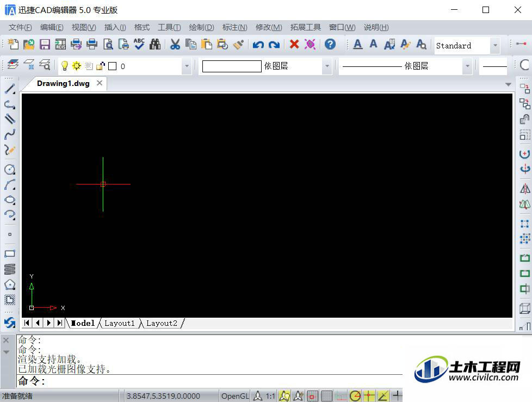Toggle layer 0 on/off light bulb
This screenshot has height=402, width=532.
click(64, 66)
